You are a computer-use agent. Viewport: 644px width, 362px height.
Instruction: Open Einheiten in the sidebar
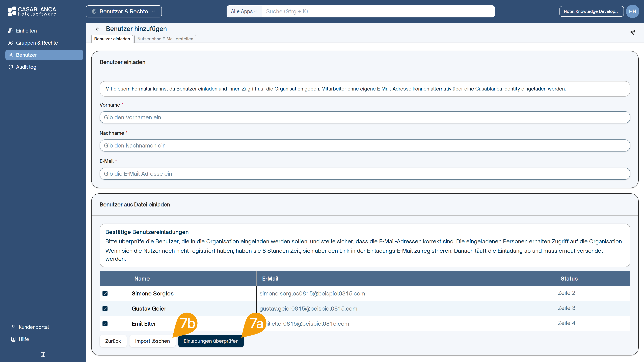[x=44, y=31]
